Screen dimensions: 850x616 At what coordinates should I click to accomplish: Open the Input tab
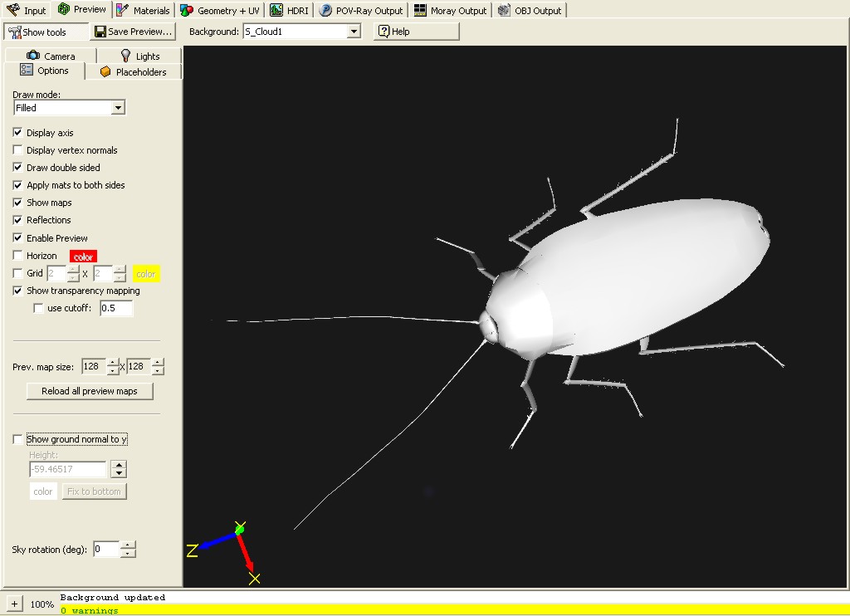pos(27,11)
